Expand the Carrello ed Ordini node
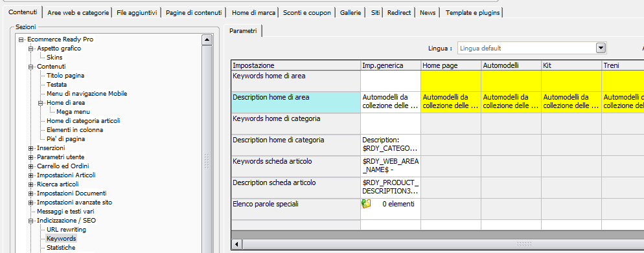The height and width of the screenshot is (253, 644). [x=31, y=166]
